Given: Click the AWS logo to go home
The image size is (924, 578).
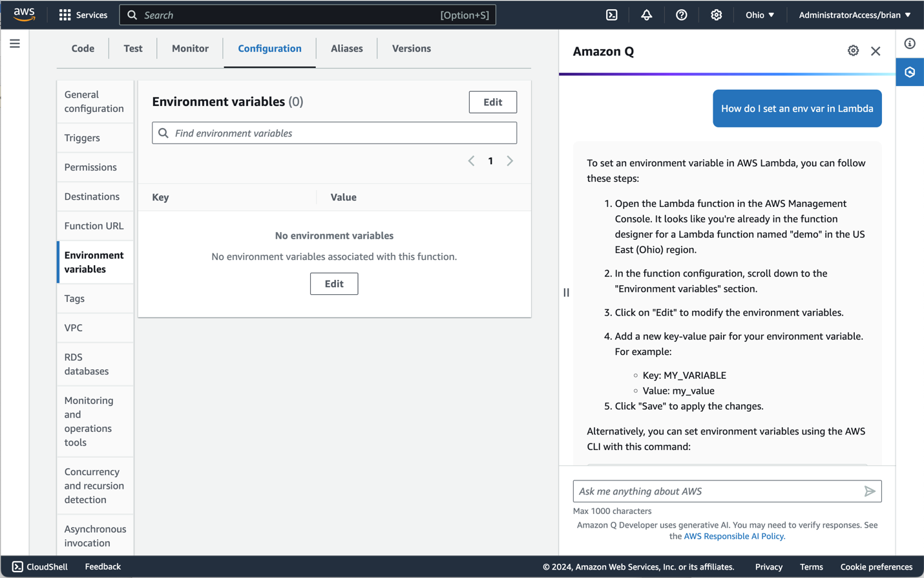Looking at the screenshot, I should [23, 14].
